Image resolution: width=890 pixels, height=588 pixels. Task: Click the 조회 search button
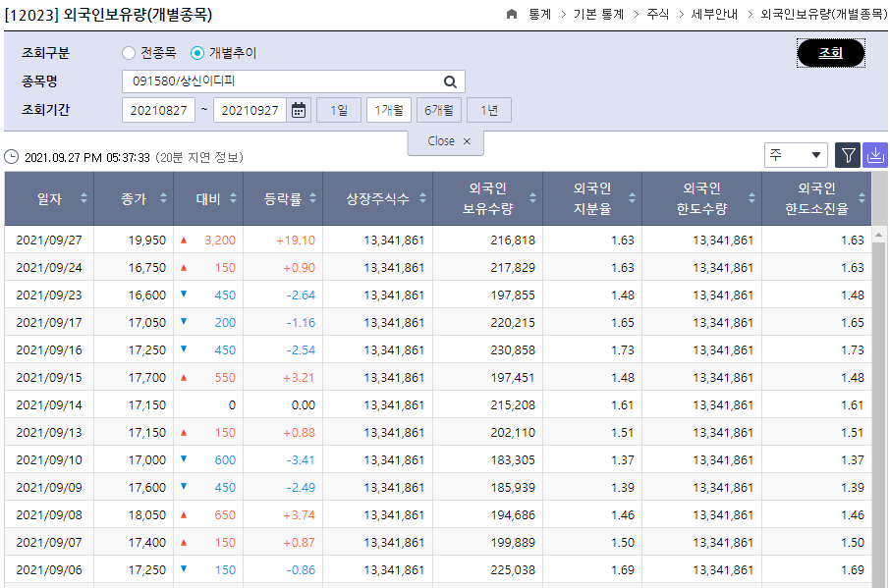(830, 53)
